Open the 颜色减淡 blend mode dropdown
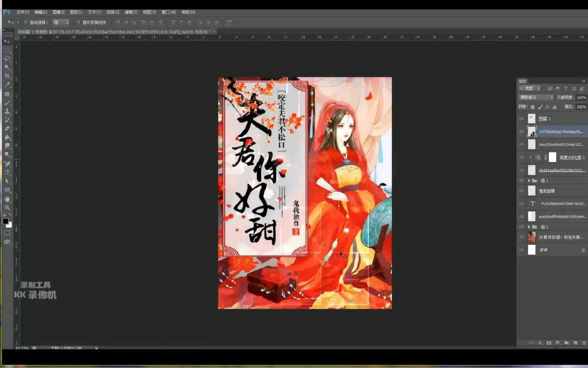Viewport: 588px width, 368px height. click(x=536, y=98)
